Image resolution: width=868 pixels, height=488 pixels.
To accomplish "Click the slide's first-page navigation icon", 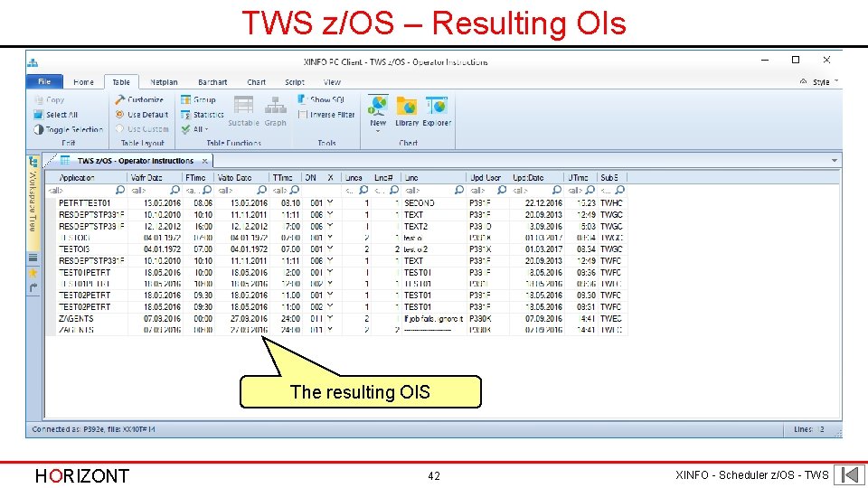I will [849, 474].
